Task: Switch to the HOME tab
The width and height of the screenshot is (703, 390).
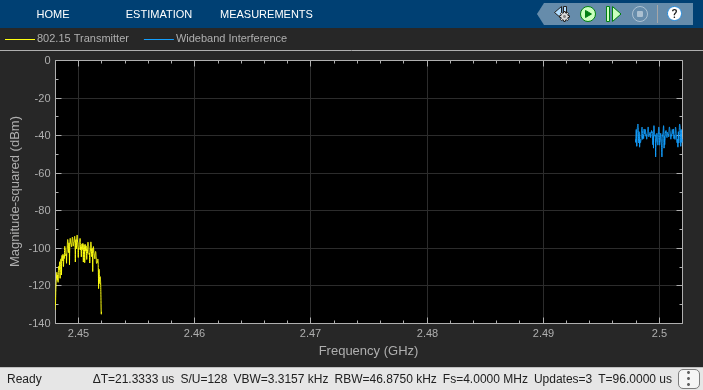Action: [x=53, y=14]
